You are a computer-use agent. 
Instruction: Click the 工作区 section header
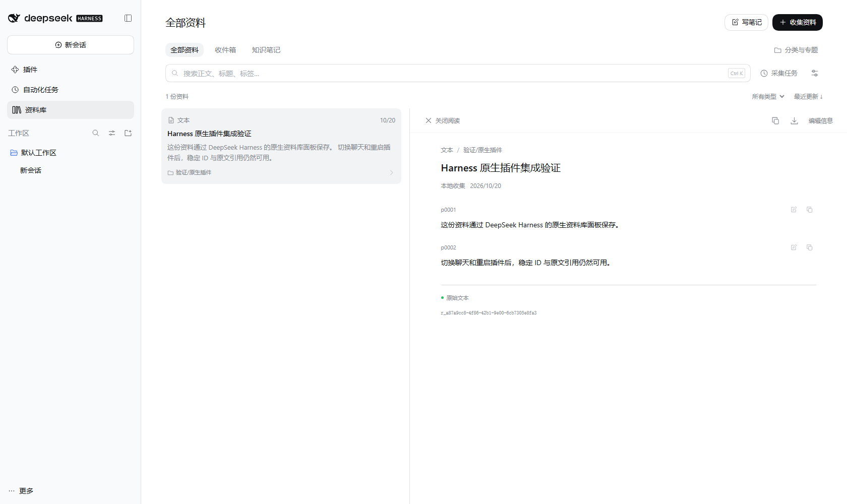(19, 133)
